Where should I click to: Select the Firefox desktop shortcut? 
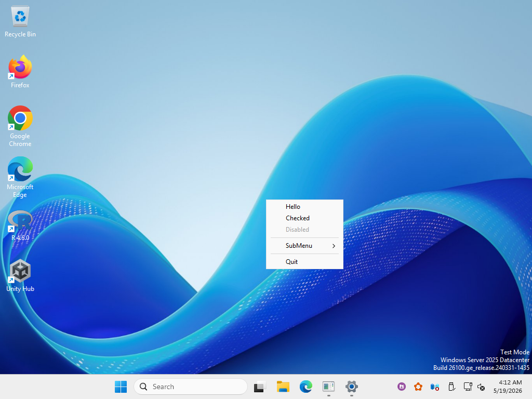pyautogui.click(x=20, y=72)
